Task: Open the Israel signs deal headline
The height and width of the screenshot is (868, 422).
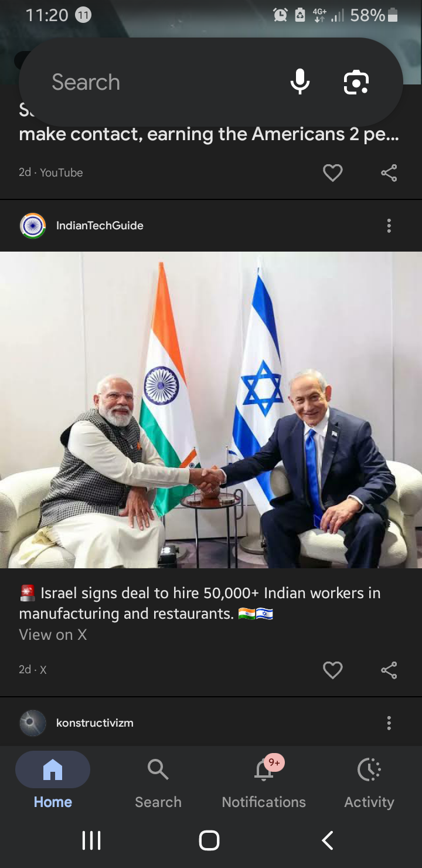Action: click(200, 603)
